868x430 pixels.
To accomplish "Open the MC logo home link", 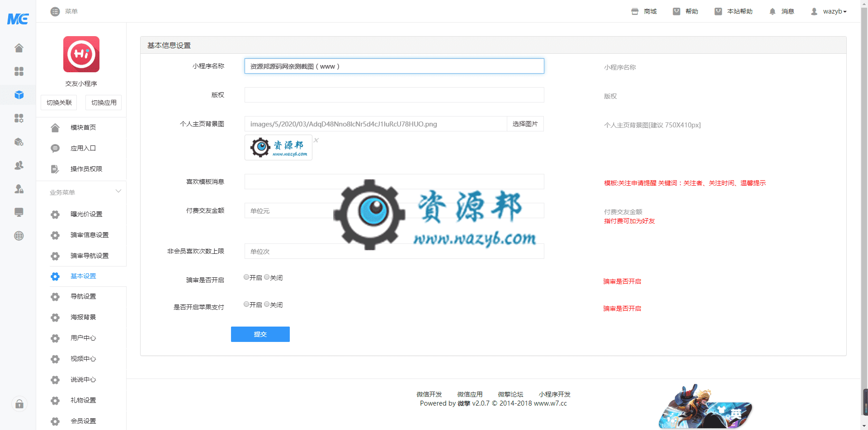I will click(x=18, y=19).
